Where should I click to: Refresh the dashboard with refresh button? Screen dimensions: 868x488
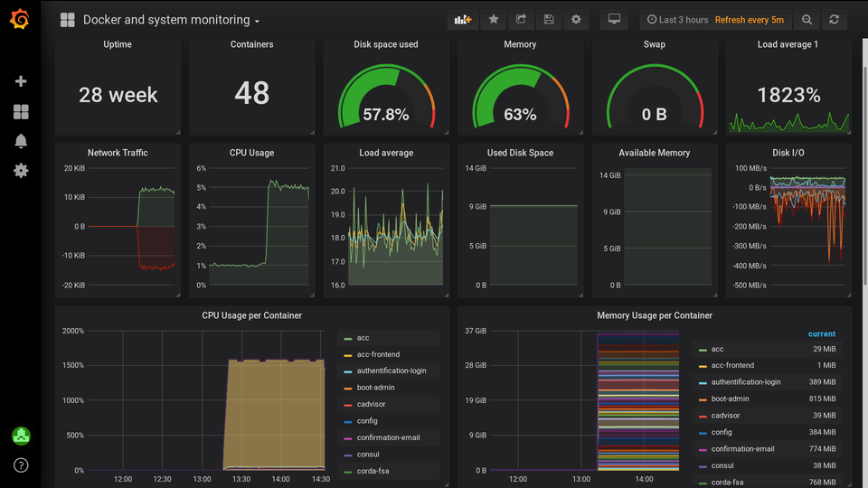tap(834, 20)
